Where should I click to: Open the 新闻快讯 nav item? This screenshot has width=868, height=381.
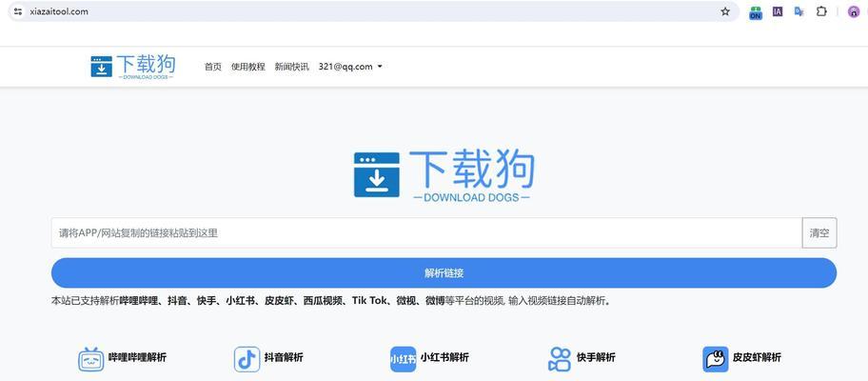(292, 67)
